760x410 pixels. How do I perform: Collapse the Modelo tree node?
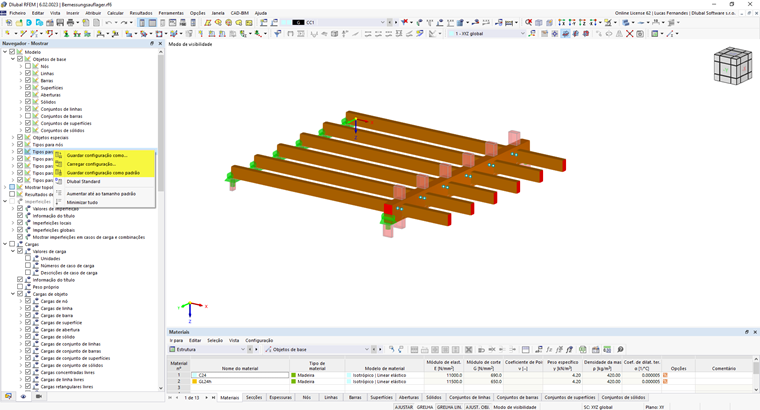5,51
